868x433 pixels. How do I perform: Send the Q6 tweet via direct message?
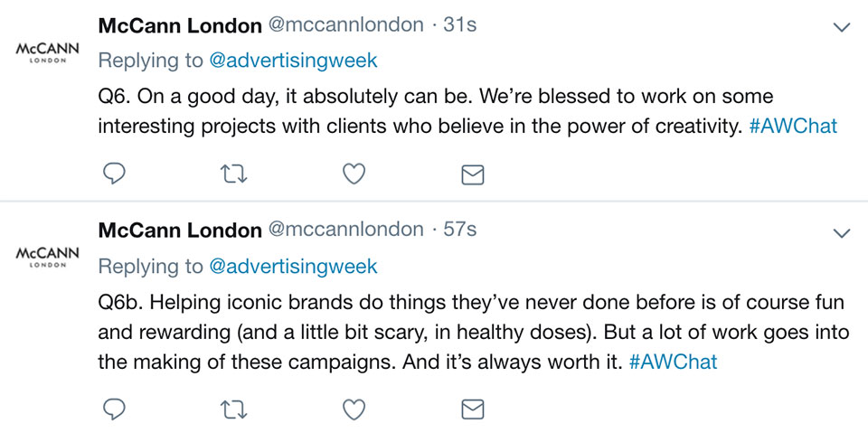[x=473, y=175]
